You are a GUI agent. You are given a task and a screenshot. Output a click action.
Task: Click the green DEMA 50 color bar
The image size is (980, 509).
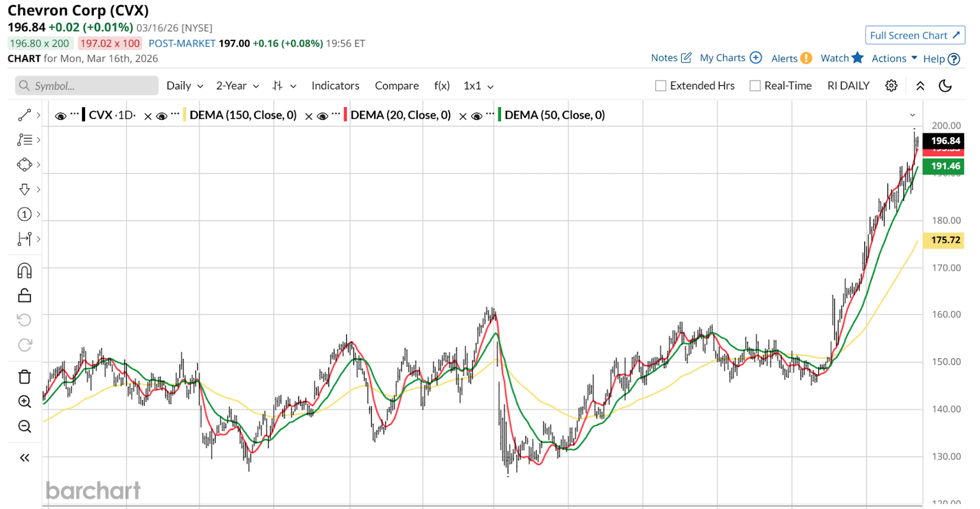499,115
